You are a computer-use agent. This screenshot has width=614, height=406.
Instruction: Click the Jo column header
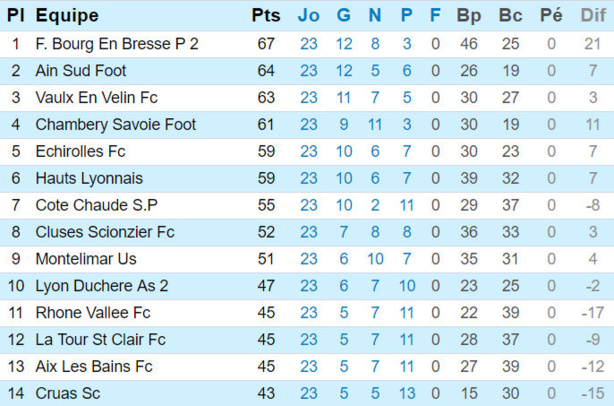(x=309, y=16)
